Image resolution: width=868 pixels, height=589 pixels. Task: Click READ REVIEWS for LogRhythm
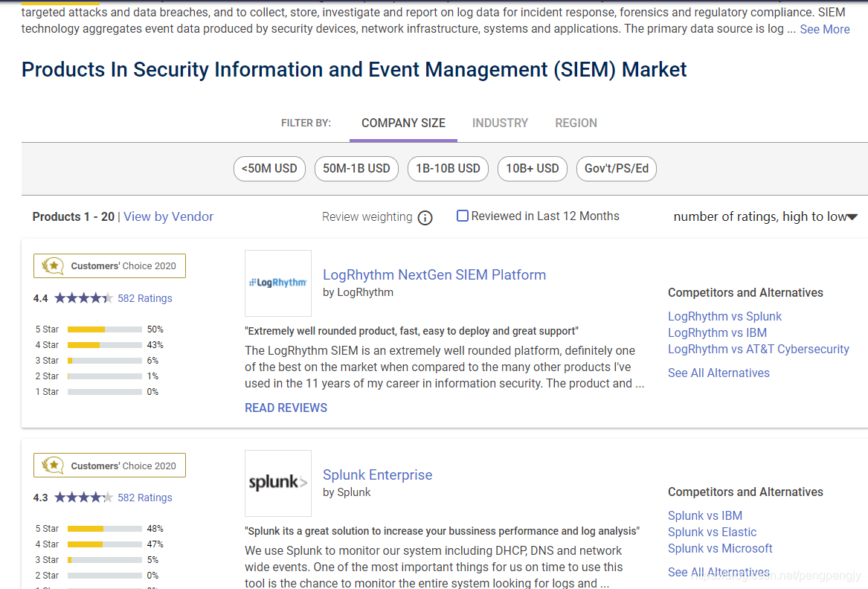tap(286, 408)
